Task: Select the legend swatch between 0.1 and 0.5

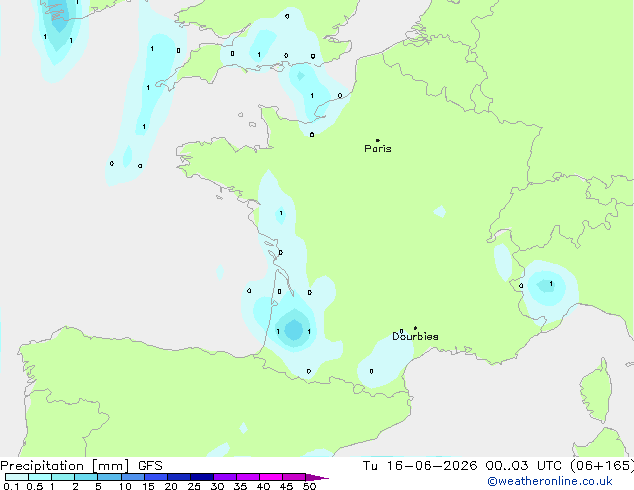Action: pos(17,477)
